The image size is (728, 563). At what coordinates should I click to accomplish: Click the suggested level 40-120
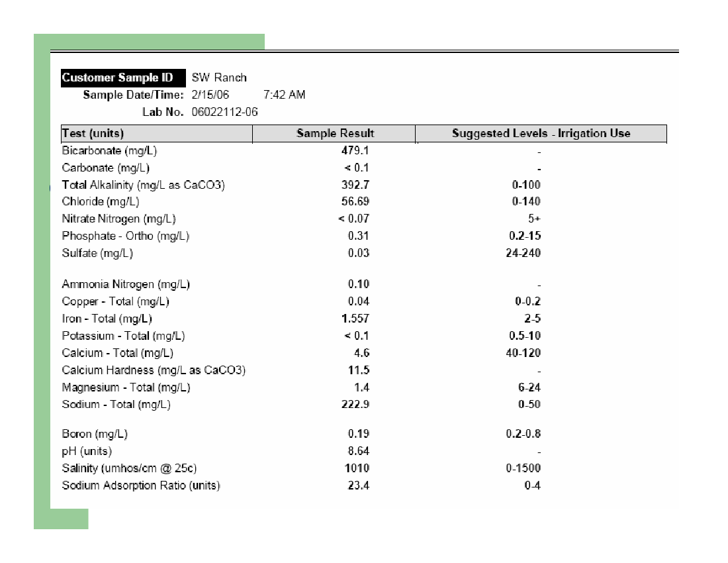pyautogui.click(x=523, y=353)
